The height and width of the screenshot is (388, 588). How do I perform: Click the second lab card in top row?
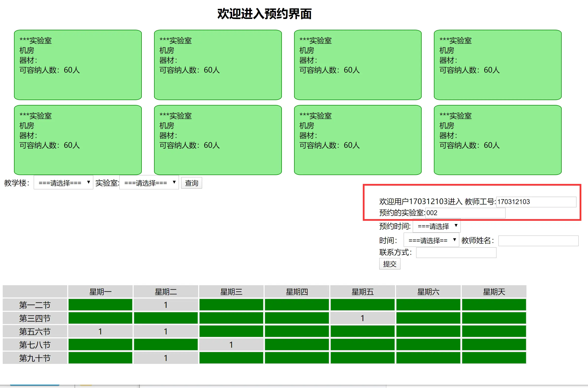pos(218,65)
